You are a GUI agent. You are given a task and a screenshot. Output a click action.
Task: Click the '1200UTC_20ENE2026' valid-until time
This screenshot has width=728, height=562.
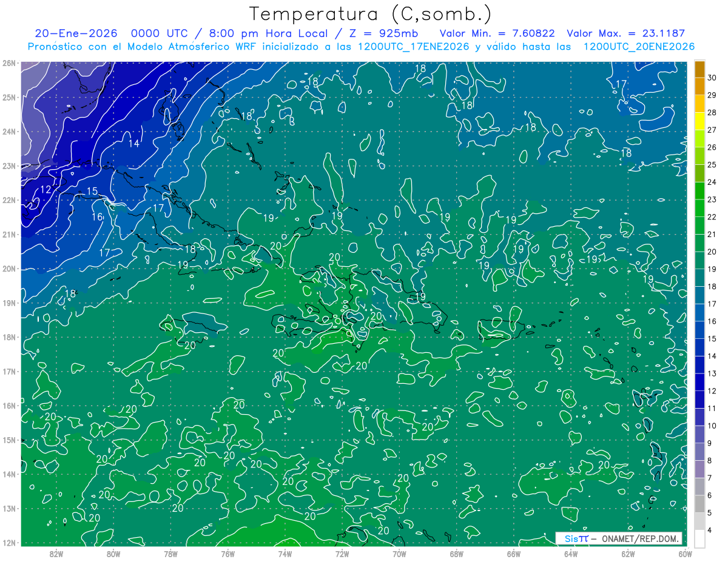[639, 47]
